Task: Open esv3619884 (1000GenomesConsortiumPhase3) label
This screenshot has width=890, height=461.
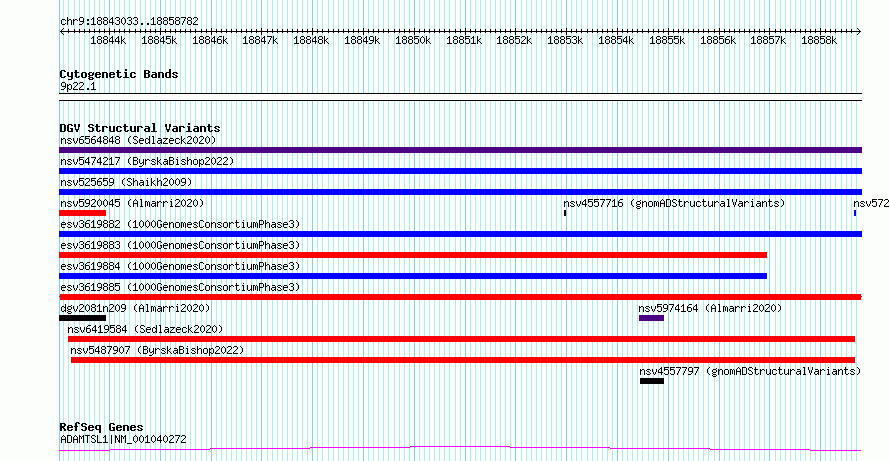Action: click(x=180, y=266)
